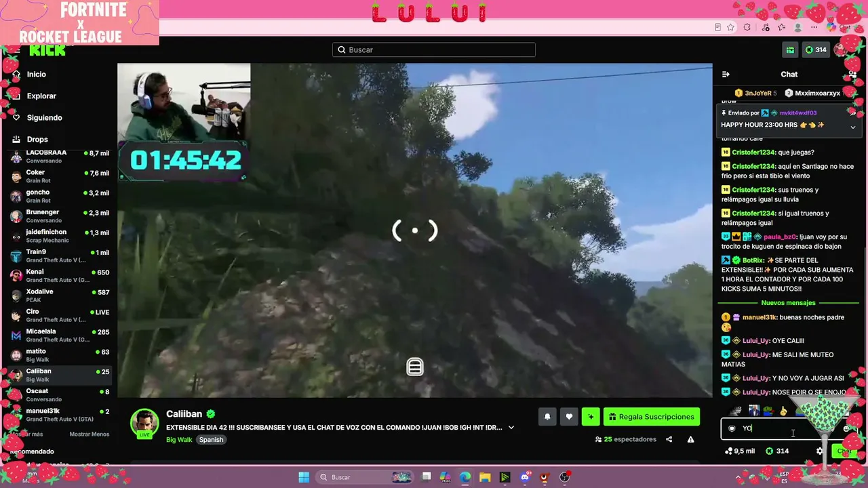This screenshot has width=868, height=488.
Task: Open paula_bz0's username in chat
Action: [x=780, y=237]
